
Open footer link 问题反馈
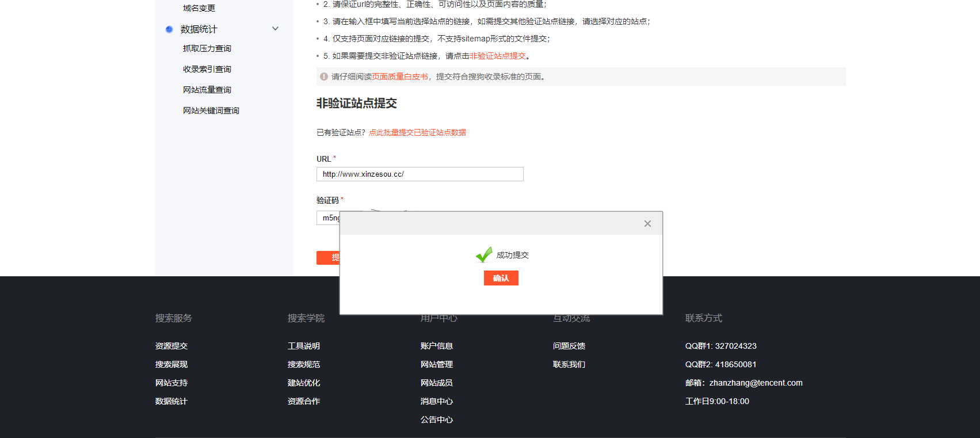coord(569,346)
